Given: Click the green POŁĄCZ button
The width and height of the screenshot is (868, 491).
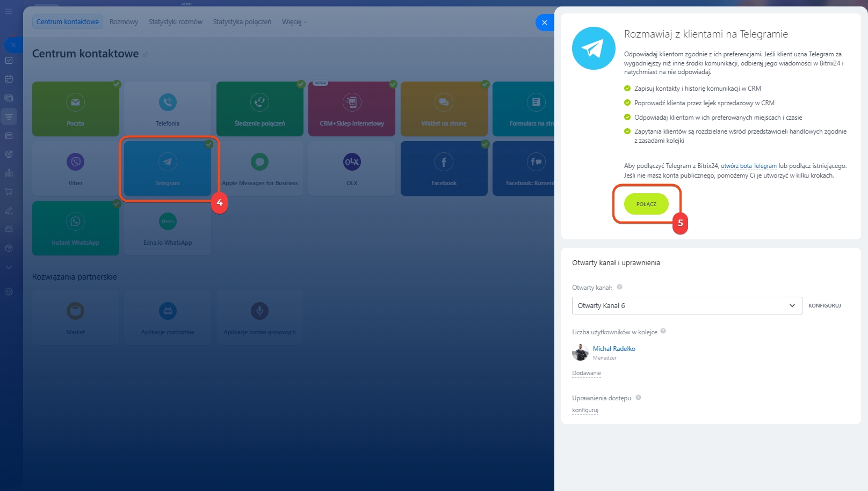Looking at the screenshot, I should click(646, 204).
